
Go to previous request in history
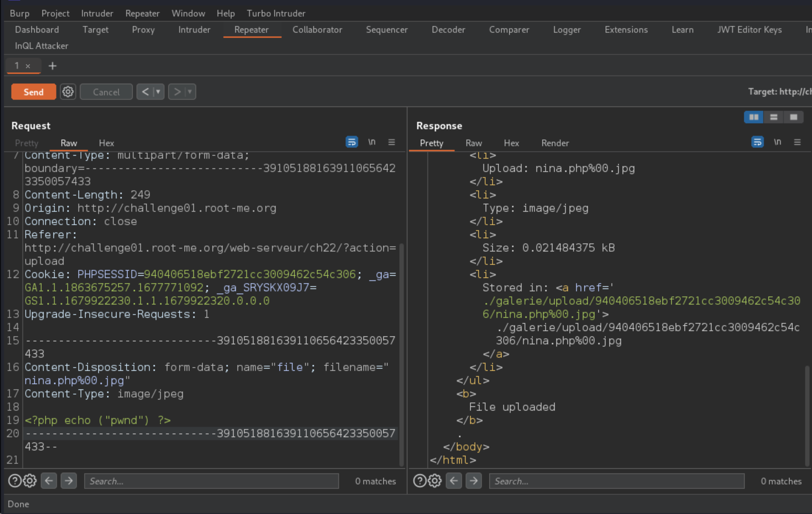point(145,92)
